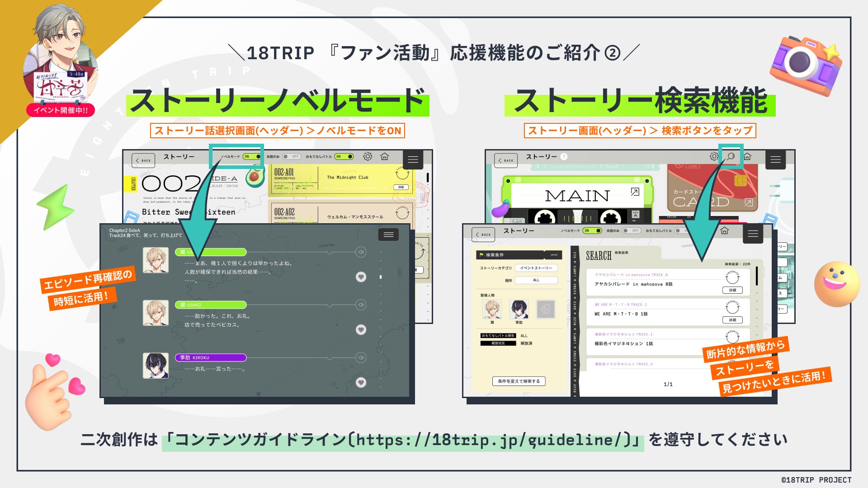Screen dimensions: 868x488
Task: Tap home icon beside the search magnifier
Action: pos(747,156)
